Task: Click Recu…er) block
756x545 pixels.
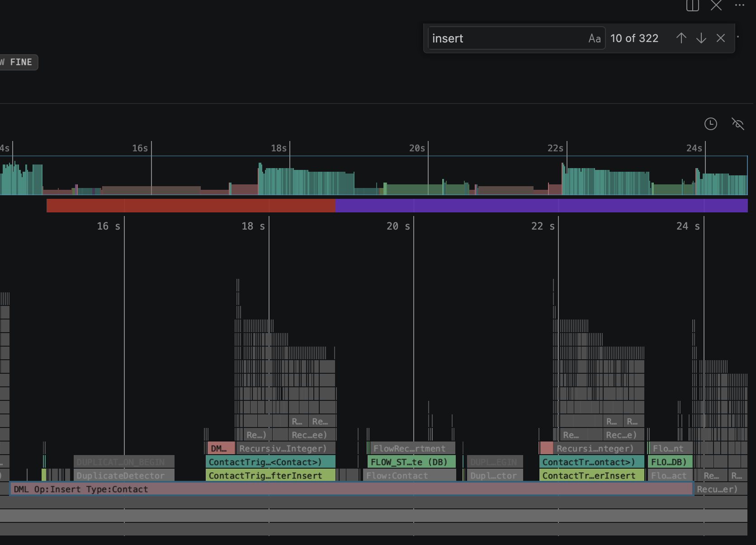Action: click(721, 489)
